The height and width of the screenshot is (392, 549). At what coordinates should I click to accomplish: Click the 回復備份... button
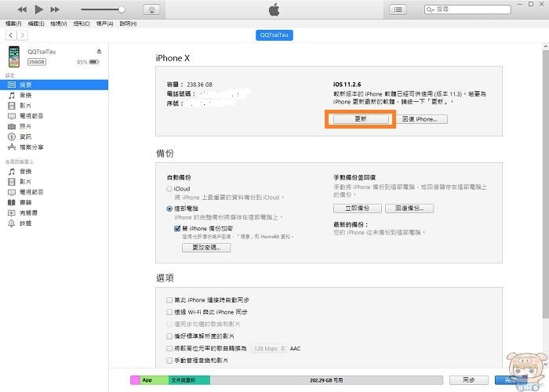409,209
